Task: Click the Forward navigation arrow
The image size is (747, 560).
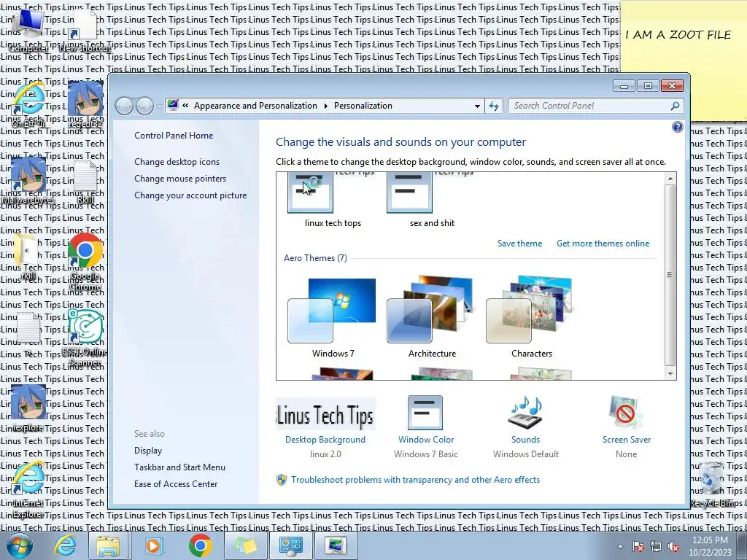Action: 144,106
